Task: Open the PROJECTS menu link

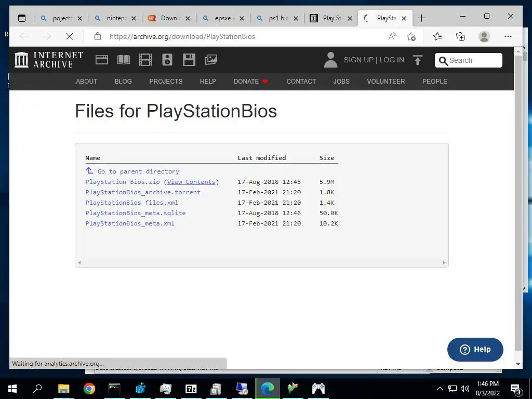Action: pos(166,82)
